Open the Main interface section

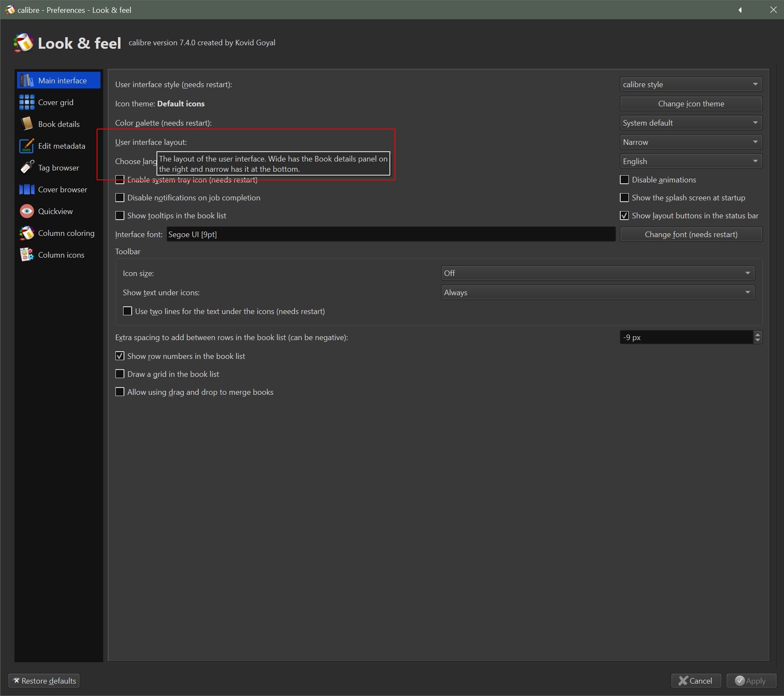pos(59,80)
